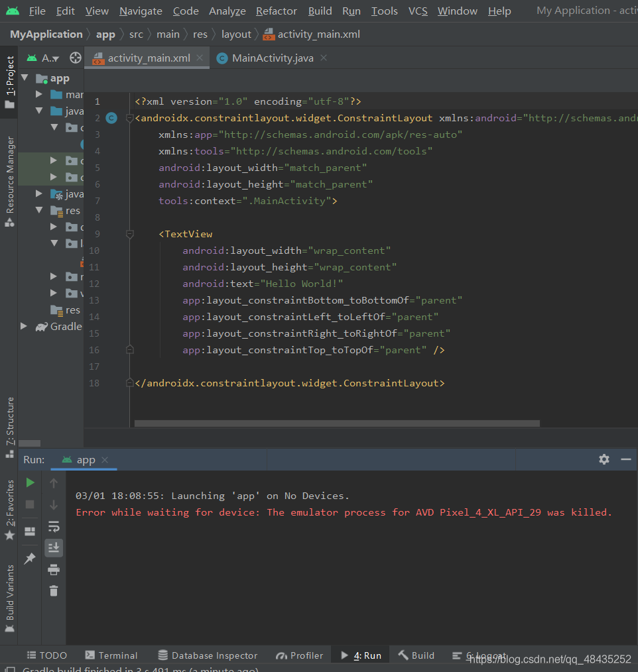
Task: Collapse the app module tree node
Action: coord(25,78)
